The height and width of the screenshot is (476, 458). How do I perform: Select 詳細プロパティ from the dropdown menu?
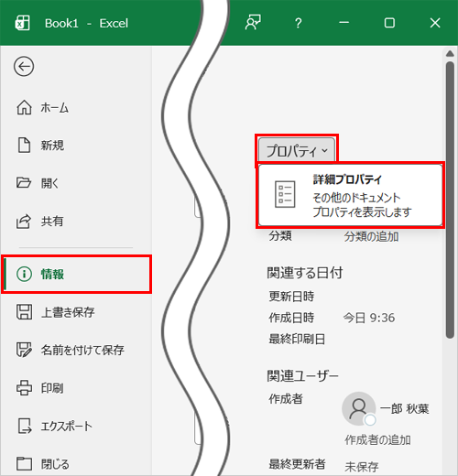tap(350, 195)
